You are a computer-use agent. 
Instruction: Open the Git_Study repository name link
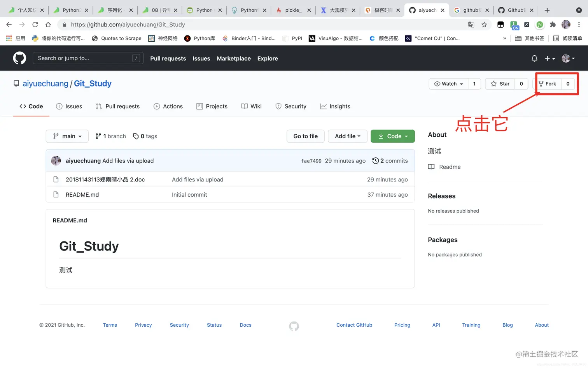(93, 83)
